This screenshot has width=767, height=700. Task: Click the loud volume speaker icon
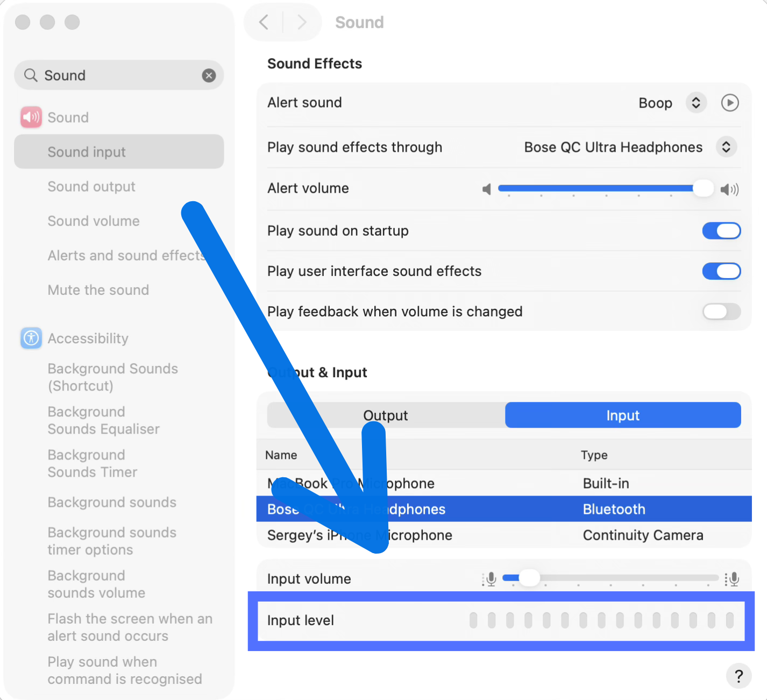click(729, 189)
